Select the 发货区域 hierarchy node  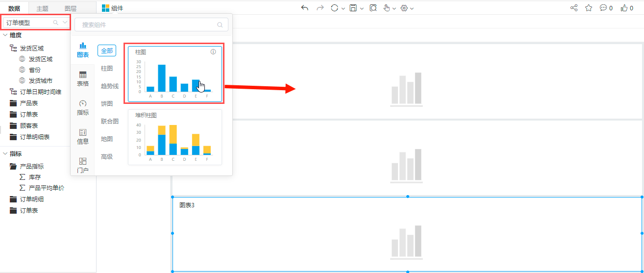31,48
